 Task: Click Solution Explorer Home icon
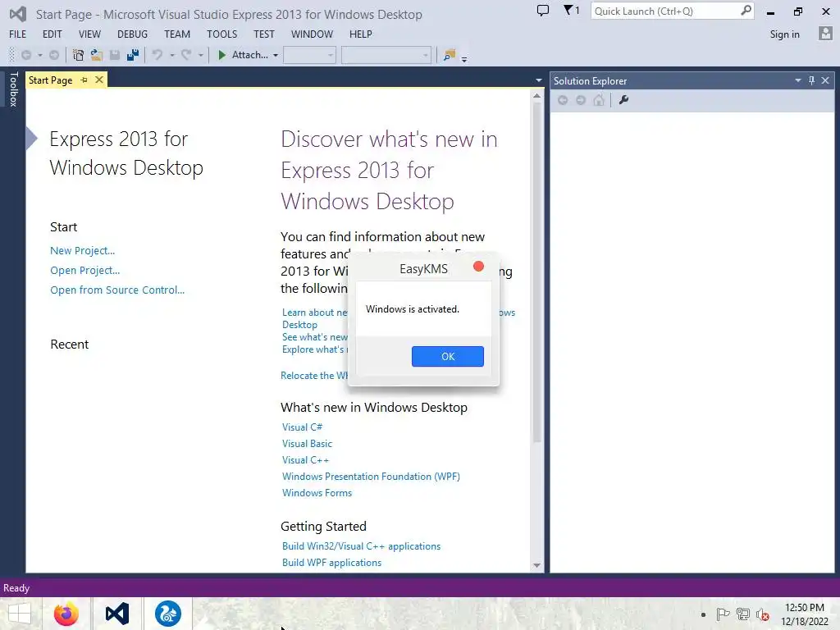click(599, 100)
